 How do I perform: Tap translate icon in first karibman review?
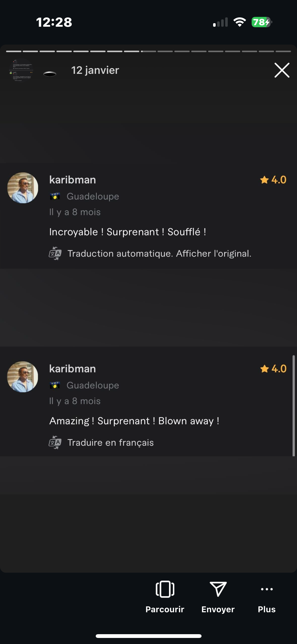[x=55, y=253]
